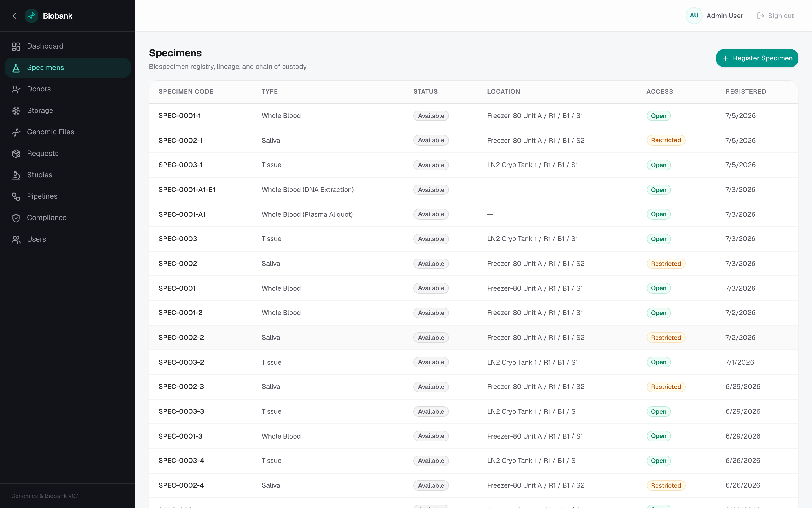The image size is (812, 508).
Task: Click Available status of SPEC-0003-1
Action: 431,165
